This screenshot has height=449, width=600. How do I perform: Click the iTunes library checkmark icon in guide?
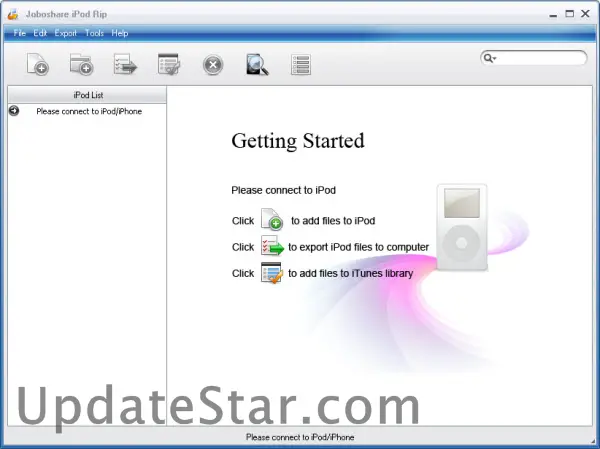[272, 273]
